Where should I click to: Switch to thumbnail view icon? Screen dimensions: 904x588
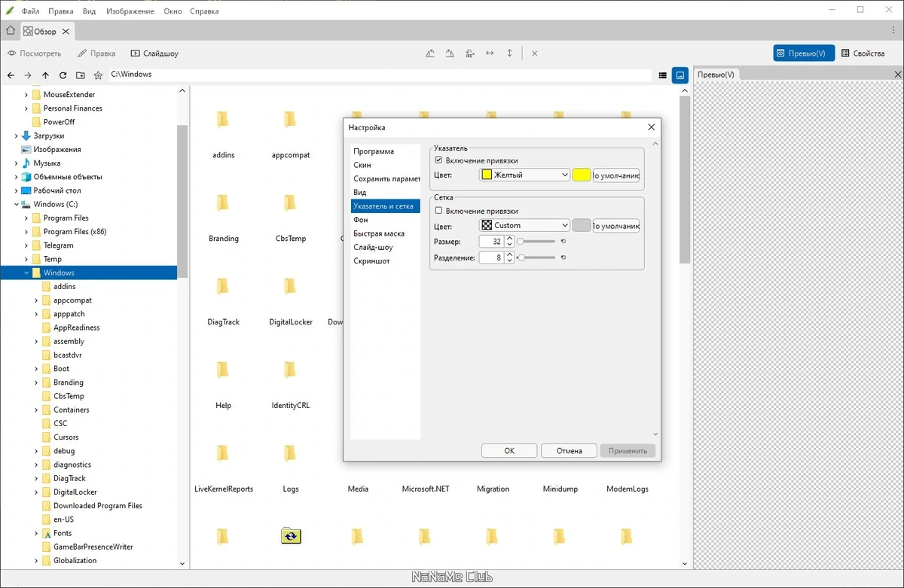coord(680,75)
